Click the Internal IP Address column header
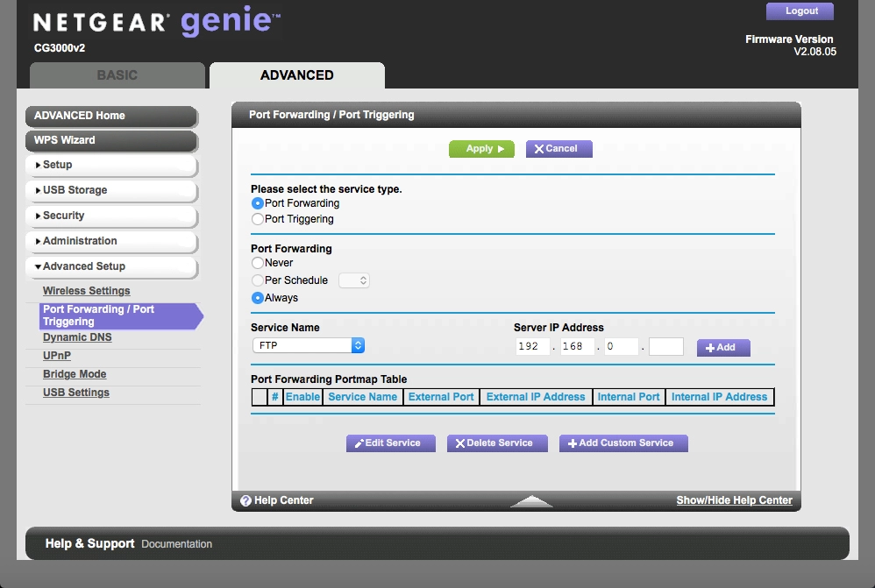Image resolution: width=875 pixels, height=588 pixels. pos(719,397)
